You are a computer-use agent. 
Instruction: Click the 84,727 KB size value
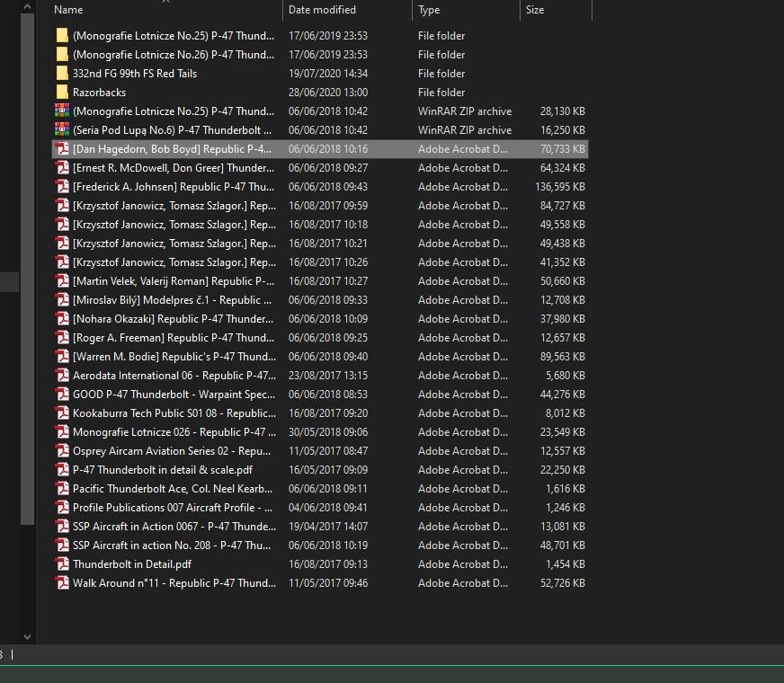click(x=563, y=206)
